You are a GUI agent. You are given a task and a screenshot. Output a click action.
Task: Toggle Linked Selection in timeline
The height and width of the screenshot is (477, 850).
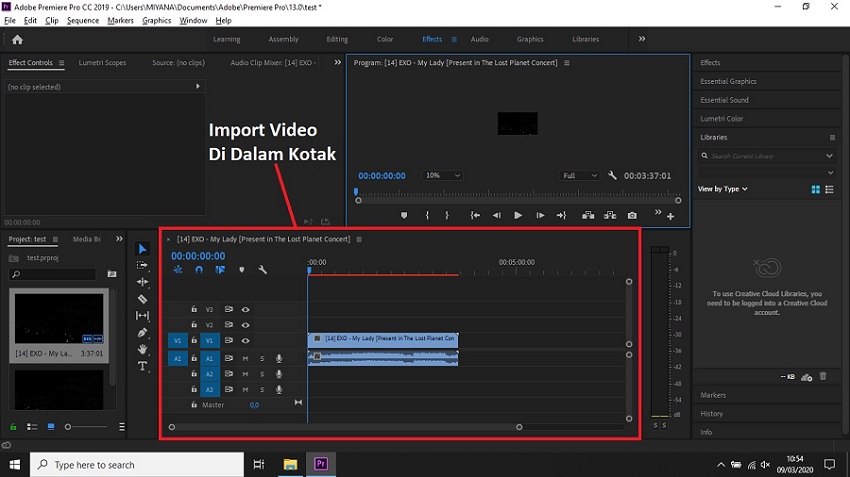click(220, 269)
